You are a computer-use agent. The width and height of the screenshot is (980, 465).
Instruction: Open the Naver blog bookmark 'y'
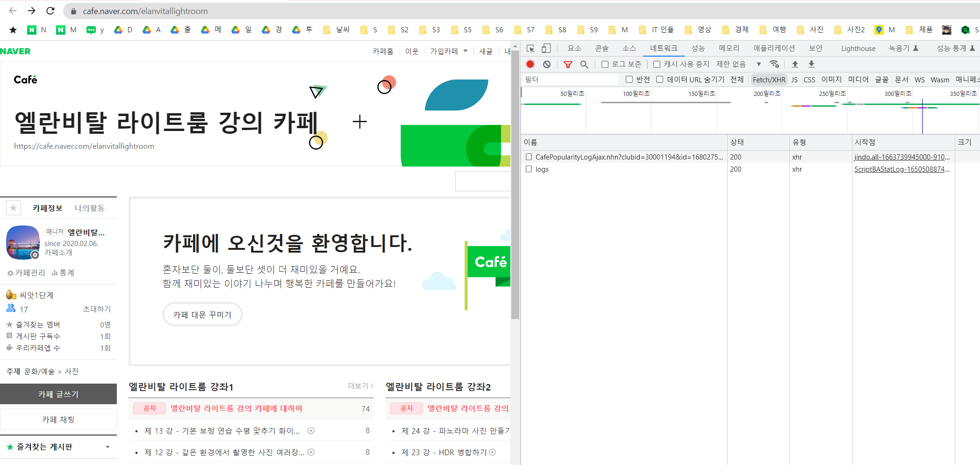95,30
